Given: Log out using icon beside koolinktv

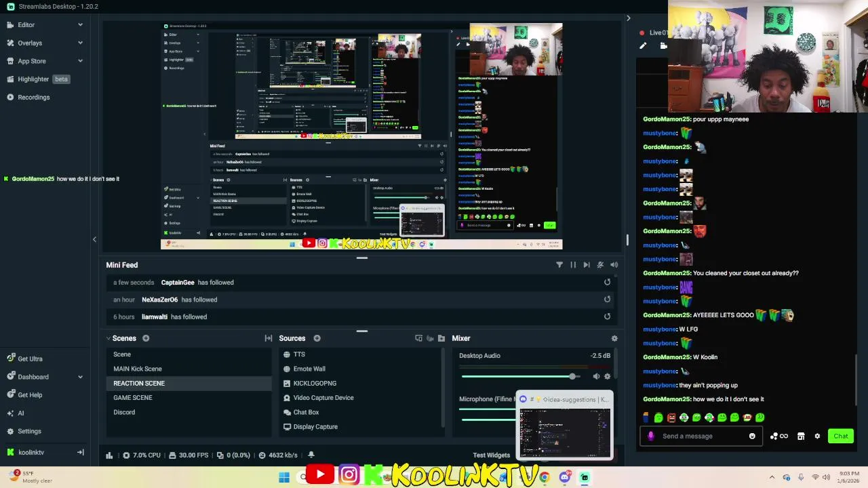Looking at the screenshot, I should click(x=80, y=452).
